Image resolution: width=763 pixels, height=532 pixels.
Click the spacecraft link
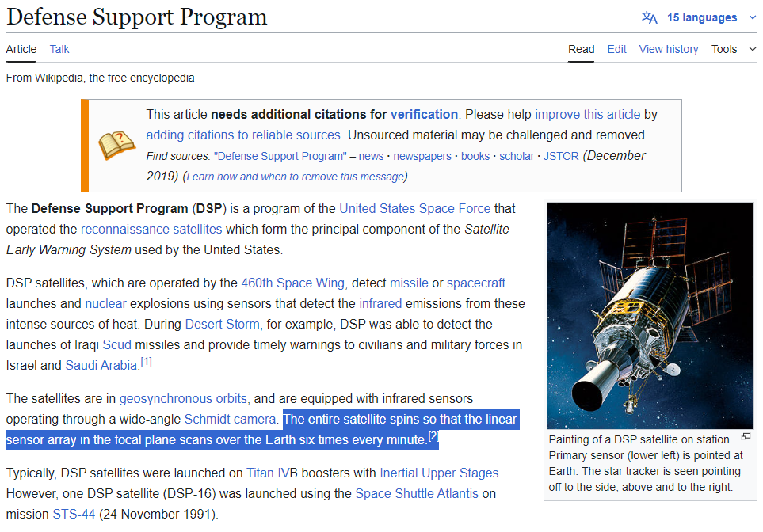(476, 283)
